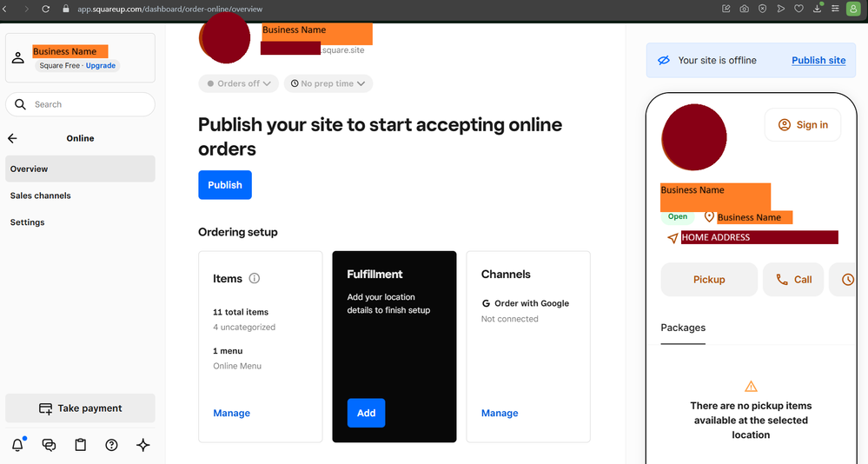Click the crossed-eye site offline icon

(x=664, y=61)
